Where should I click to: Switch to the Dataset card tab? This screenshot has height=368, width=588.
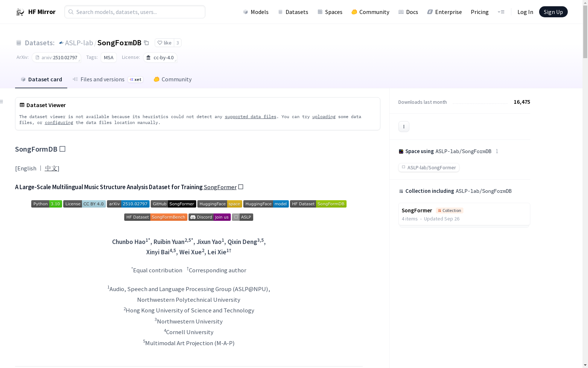point(41,79)
